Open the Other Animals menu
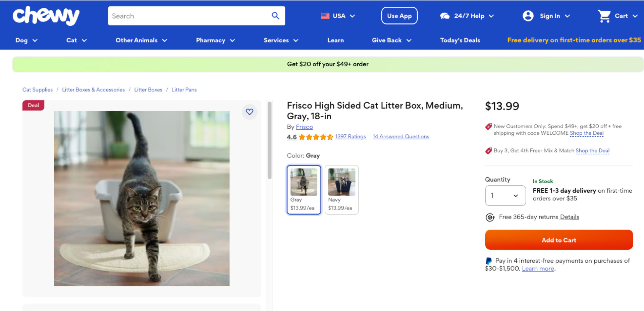The width and height of the screenshot is (644, 311). coord(142,40)
